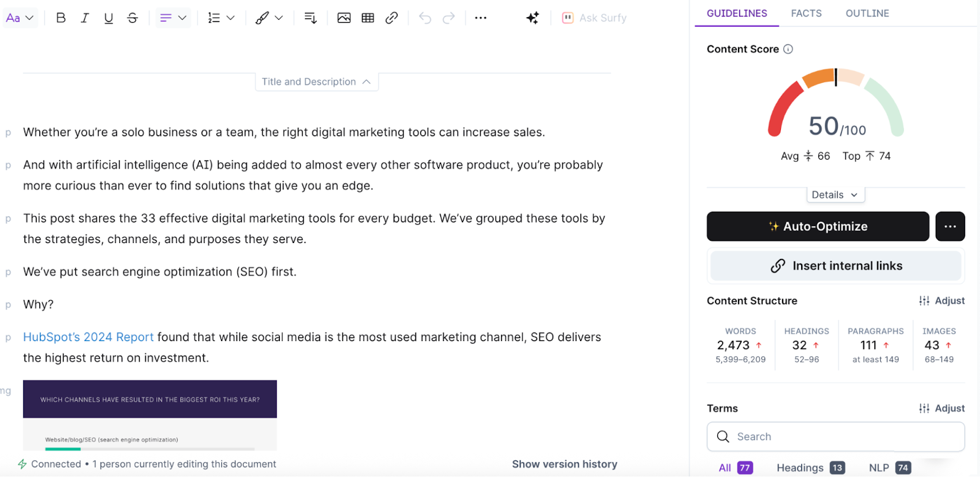Collapse Title and Description section
The width and height of the screenshot is (980, 477).
coord(317,81)
